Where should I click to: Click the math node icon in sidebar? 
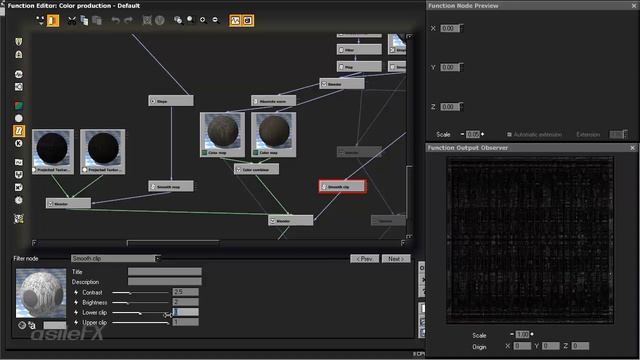19,187
